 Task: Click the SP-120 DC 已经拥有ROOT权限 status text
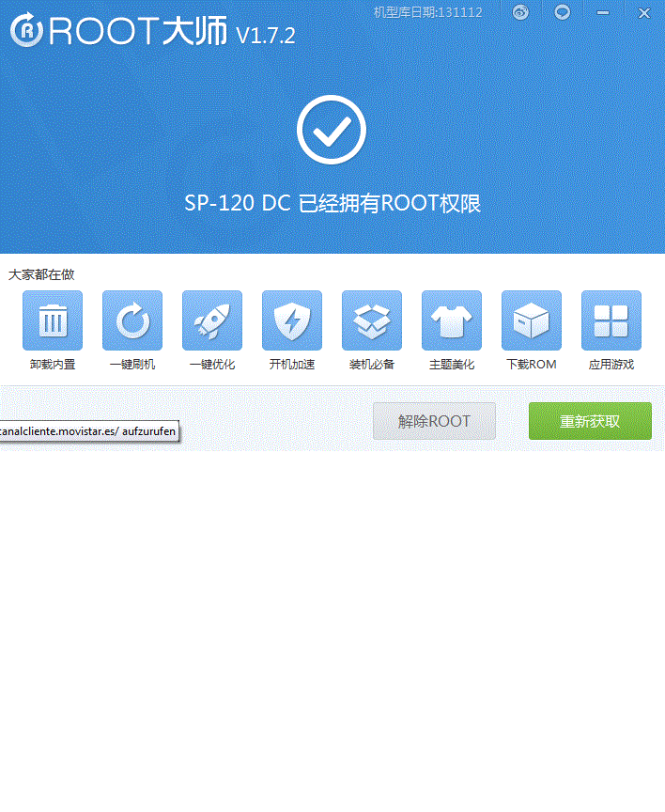click(332, 204)
